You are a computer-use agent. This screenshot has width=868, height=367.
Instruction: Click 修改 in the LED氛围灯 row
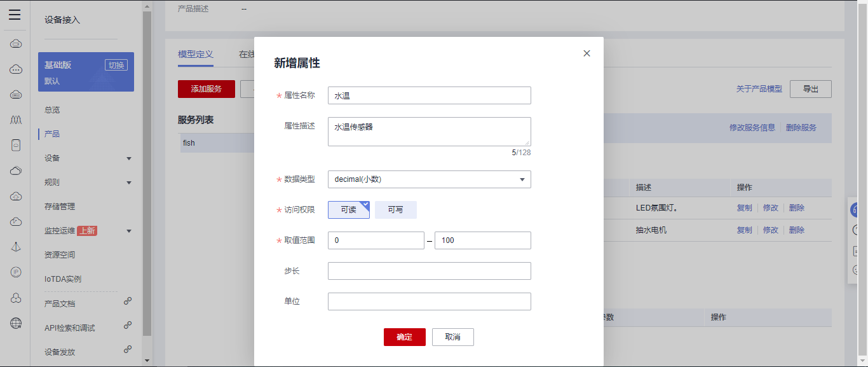point(771,208)
